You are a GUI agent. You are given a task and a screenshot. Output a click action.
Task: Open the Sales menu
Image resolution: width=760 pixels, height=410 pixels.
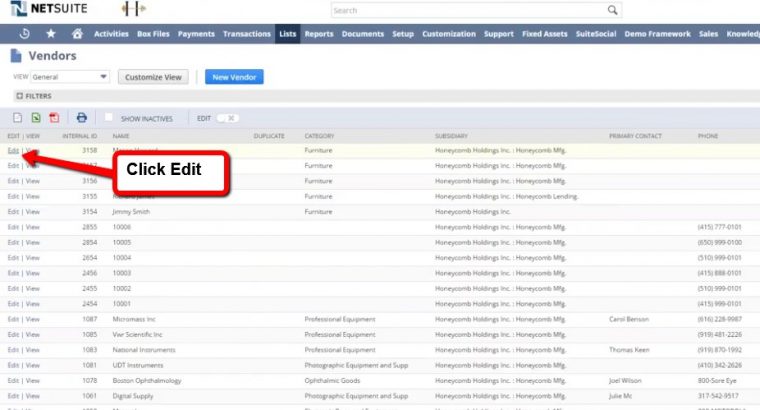[x=708, y=33]
